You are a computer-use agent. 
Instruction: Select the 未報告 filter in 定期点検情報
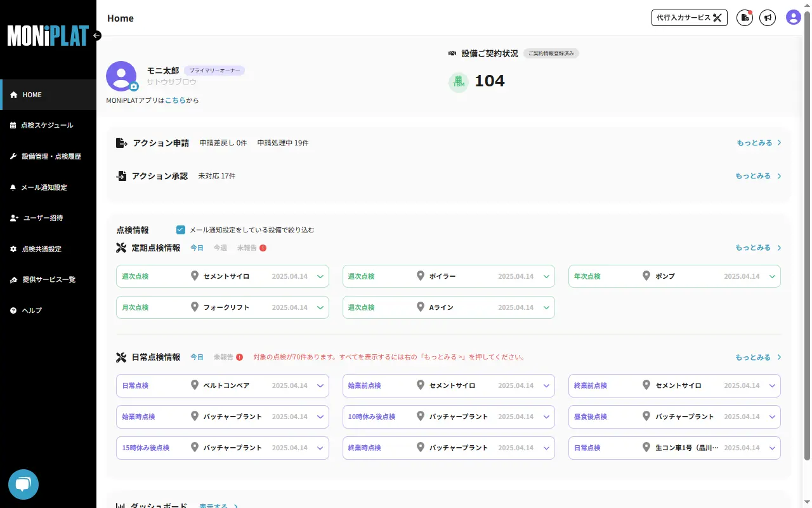(x=246, y=248)
